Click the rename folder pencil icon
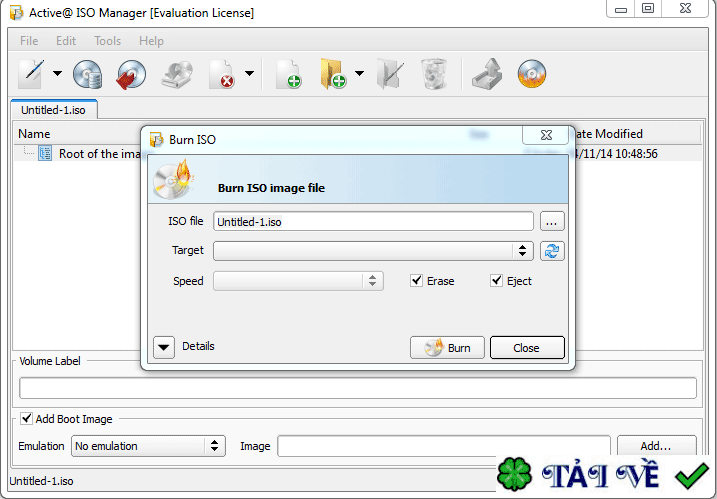717x499 pixels. pos(390,74)
